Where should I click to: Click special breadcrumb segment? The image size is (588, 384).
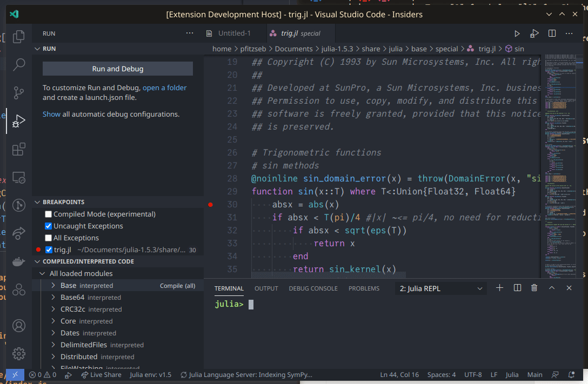pyautogui.click(x=446, y=49)
